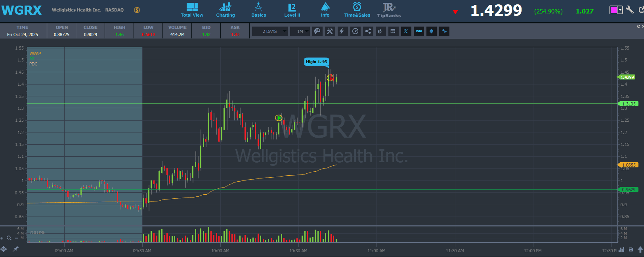Viewport: 644px width, 257px height.
Task: Click the last price 1.4299
Action: pyautogui.click(x=496, y=11)
